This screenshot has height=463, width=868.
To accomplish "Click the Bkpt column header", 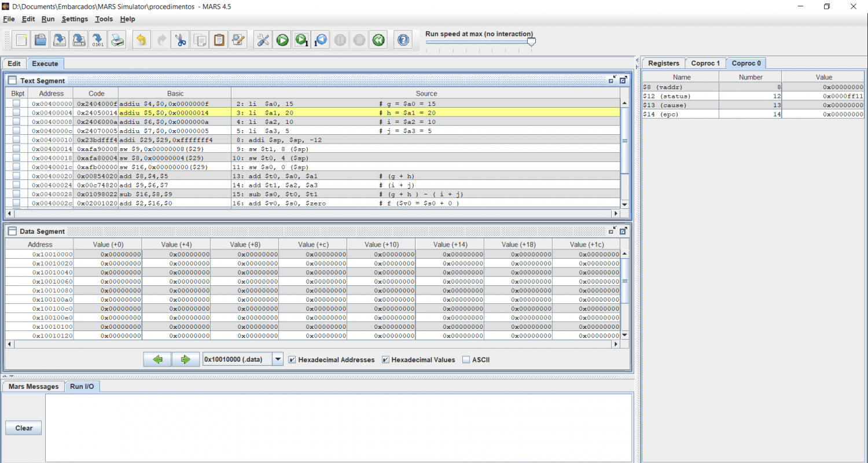I will point(18,93).
